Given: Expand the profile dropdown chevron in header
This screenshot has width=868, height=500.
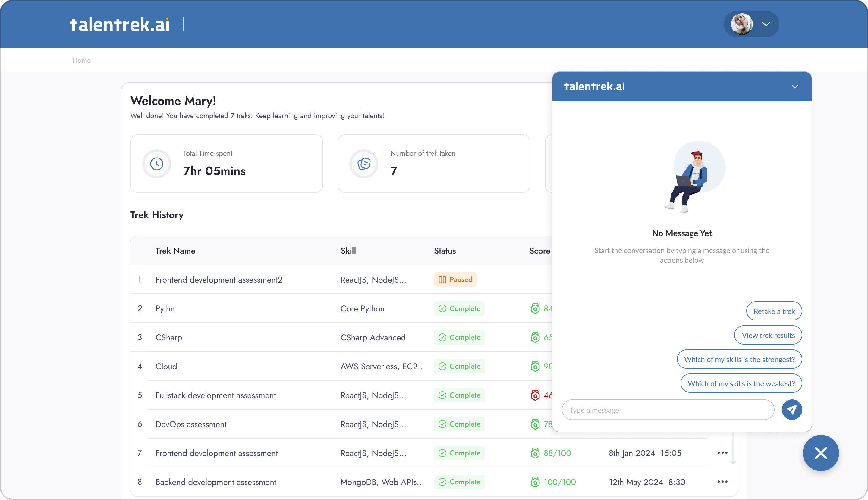Looking at the screenshot, I should tap(766, 24).
